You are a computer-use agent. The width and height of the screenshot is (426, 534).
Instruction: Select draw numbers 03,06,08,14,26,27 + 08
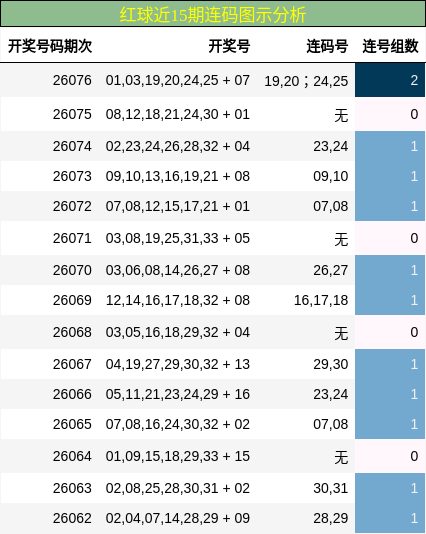178,270
